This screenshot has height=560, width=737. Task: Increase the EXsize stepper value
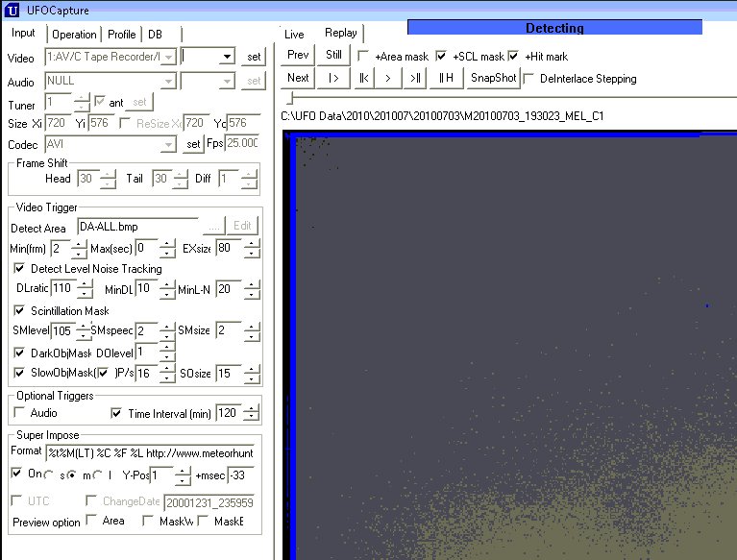[x=252, y=245]
